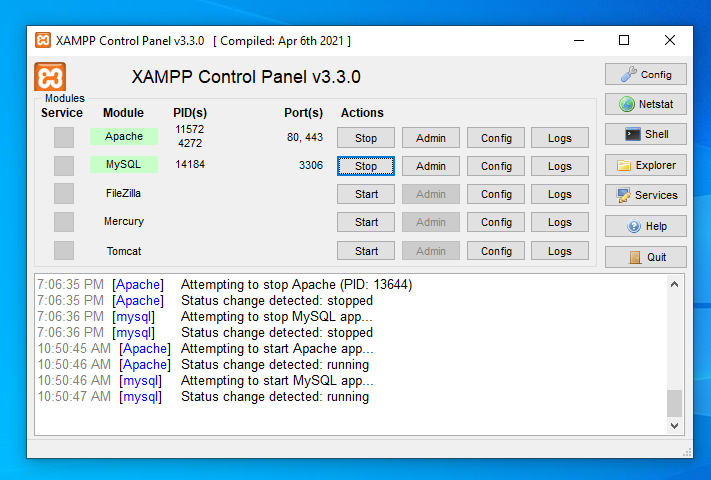This screenshot has width=711, height=480.
Task: Click the XAMPP logo in the panel header
Action: click(x=50, y=77)
